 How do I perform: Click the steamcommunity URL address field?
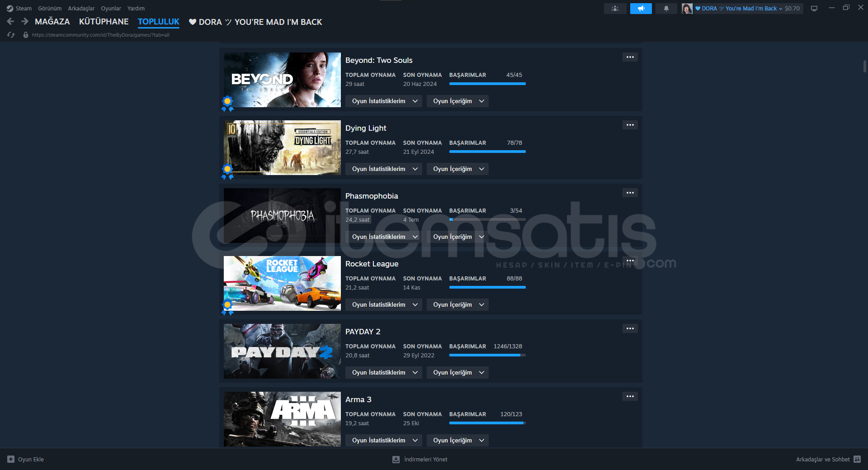(x=101, y=35)
